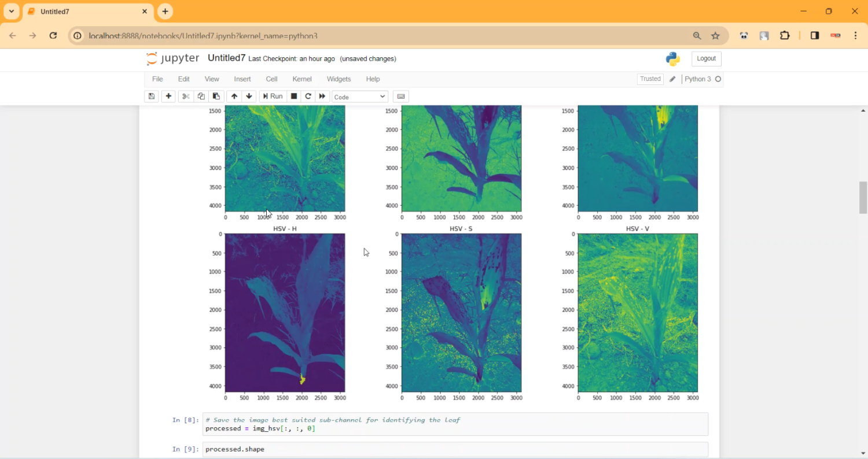868x459 pixels.
Task: Cut selected cells with the scissors icon
Action: 186,97
